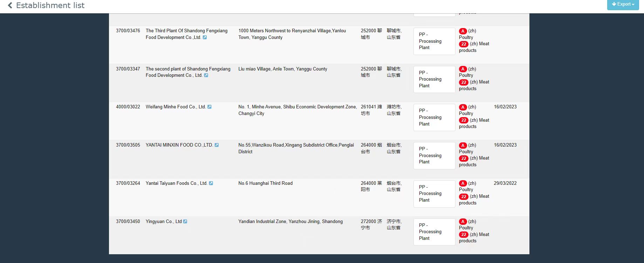Click '(zh) Poultry' in Yantai Taiyuan row
This screenshot has width=644, height=263.
tap(468, 187)
